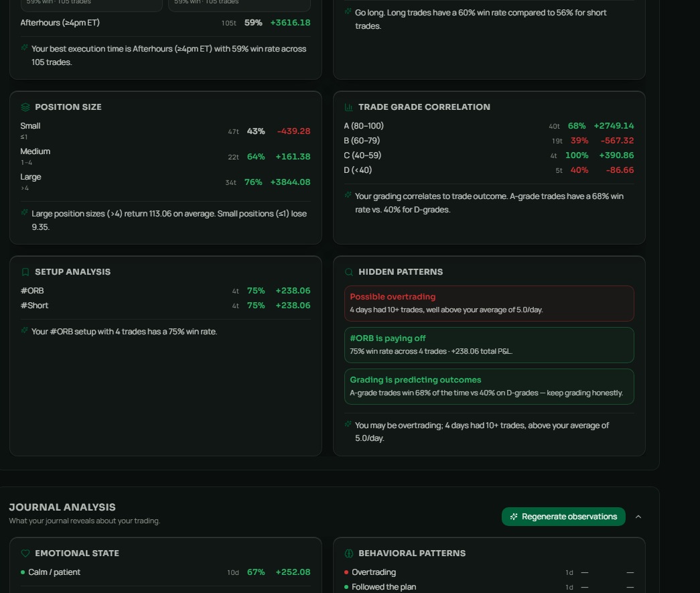The image size is (700, 593).
Task: Click the +3616.18 Afterhours P&L value
Action: pos(290,23)
